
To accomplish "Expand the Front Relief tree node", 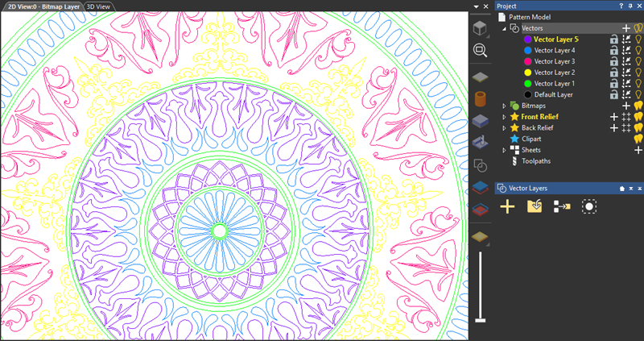I will click(505, 117).
